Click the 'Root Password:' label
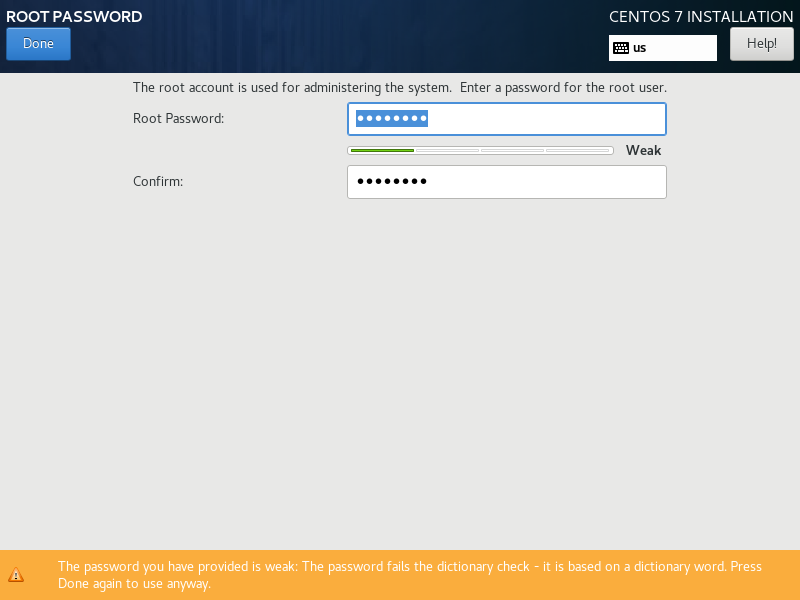Image resolution: width=800 pixels, height=600 pixels. point(179,118)
